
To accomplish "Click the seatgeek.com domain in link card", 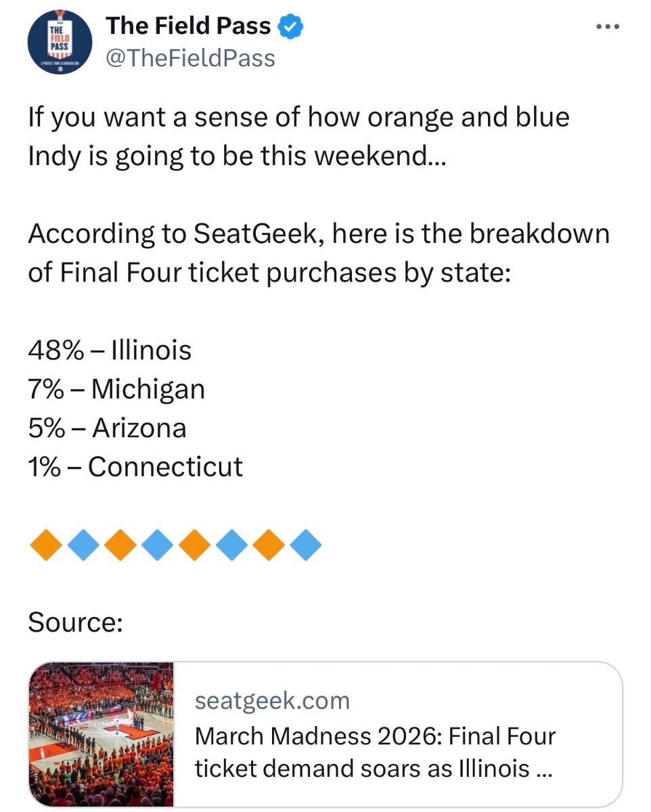I will (272, 700).
